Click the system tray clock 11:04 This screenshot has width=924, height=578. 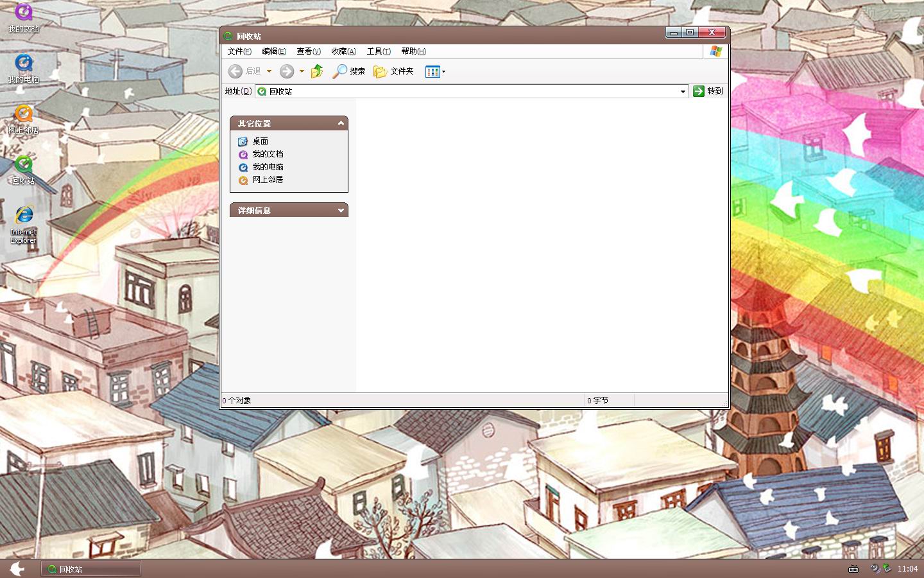click(x=907, y=569)
